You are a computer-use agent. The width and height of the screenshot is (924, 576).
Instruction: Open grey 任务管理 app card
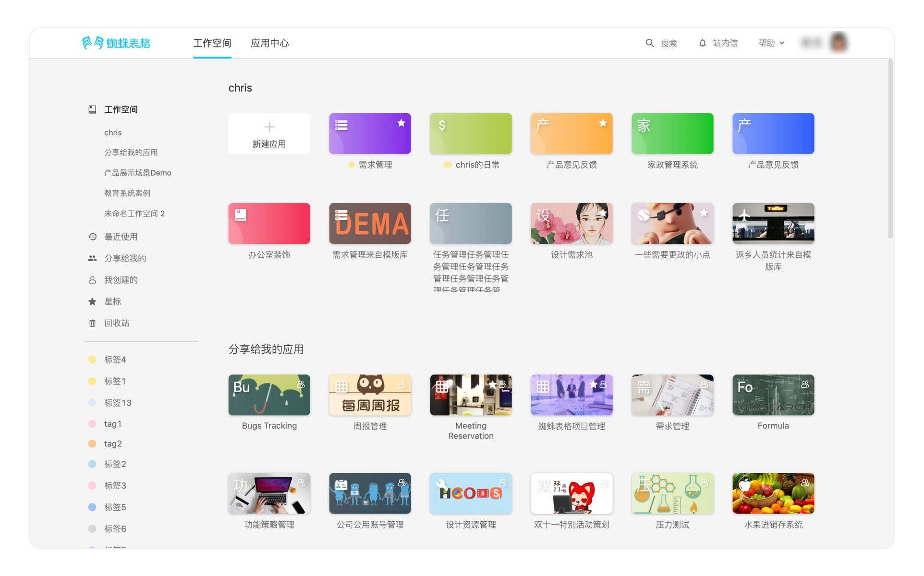[471, 223]
